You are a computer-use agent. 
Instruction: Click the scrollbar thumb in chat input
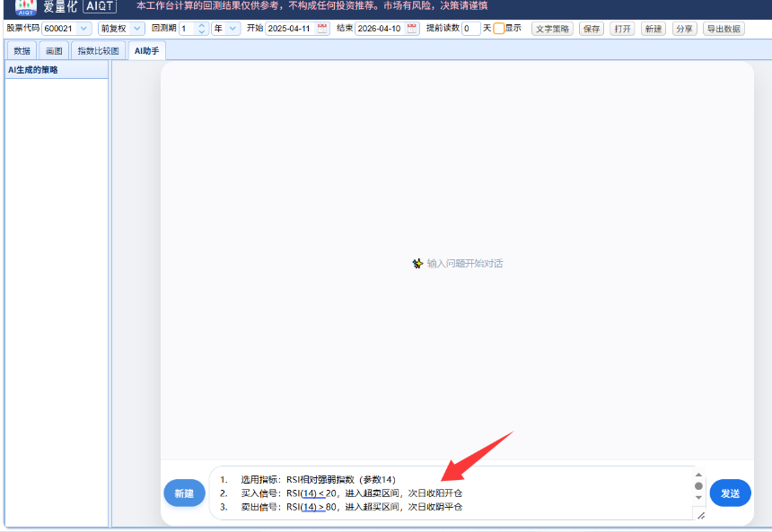[x=698, y=485]
